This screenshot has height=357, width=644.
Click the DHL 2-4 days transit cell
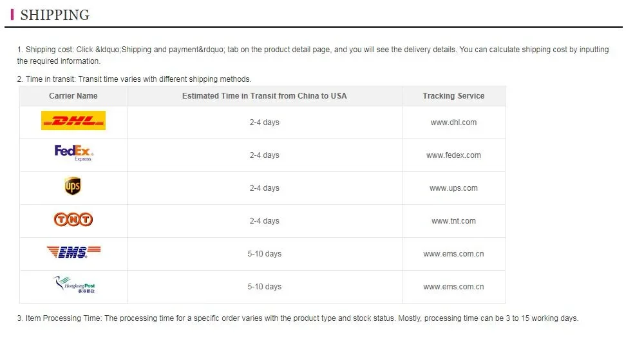point(264,122)
